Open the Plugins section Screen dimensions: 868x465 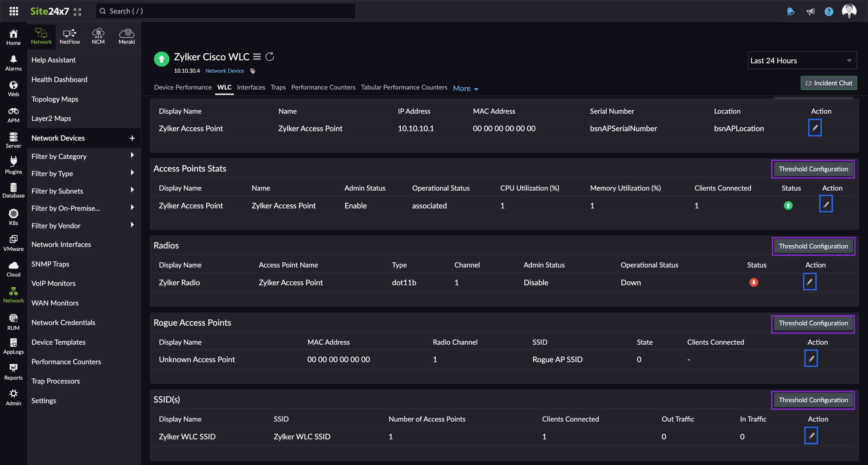14,166
